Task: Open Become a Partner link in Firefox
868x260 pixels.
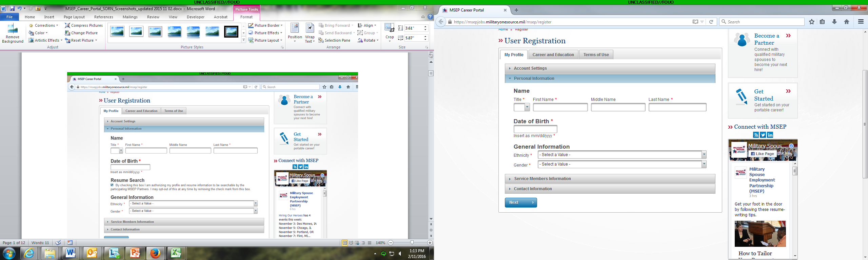Action: 767,39
